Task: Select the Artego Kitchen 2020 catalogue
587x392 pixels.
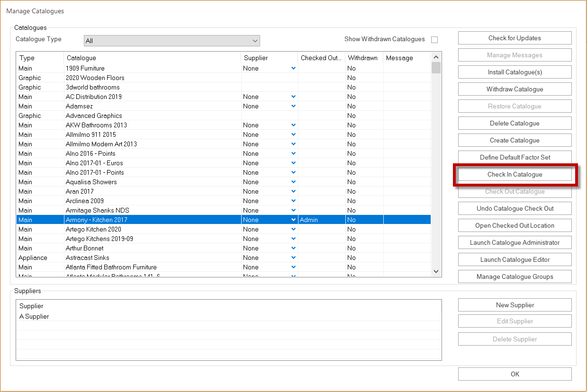Action: [224, 229]
